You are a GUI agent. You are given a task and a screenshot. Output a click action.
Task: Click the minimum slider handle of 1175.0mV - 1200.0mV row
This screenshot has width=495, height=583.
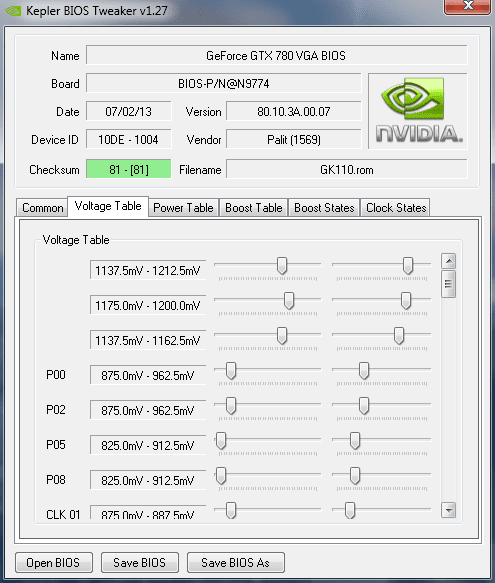click(x=289, y=300)
